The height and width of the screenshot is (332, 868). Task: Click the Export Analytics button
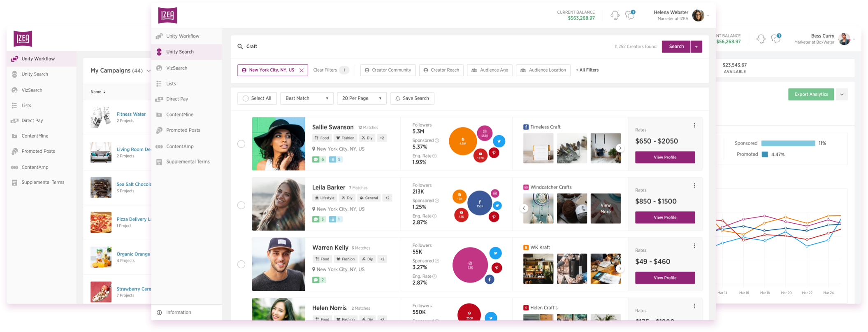811,94
